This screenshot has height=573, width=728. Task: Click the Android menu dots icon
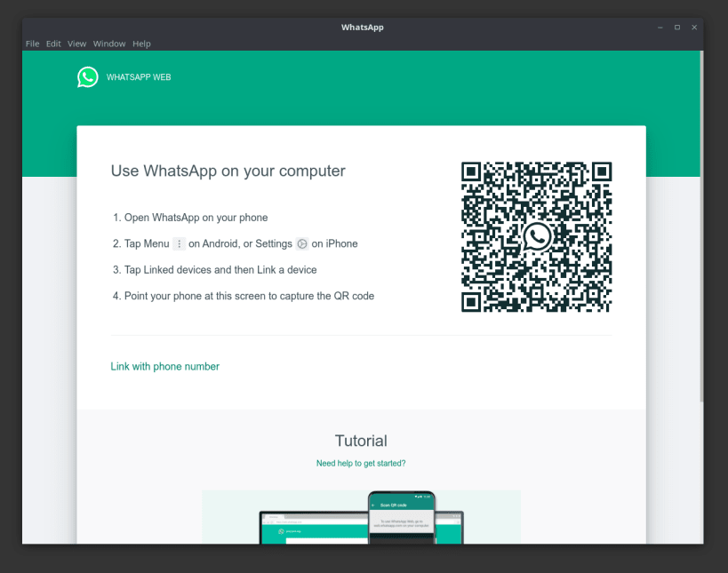coord(180,243)
